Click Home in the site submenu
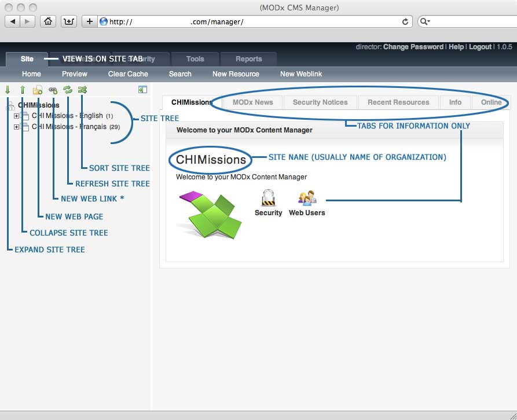The width and height of the screenshot is (517, 420). pos(31,74)
